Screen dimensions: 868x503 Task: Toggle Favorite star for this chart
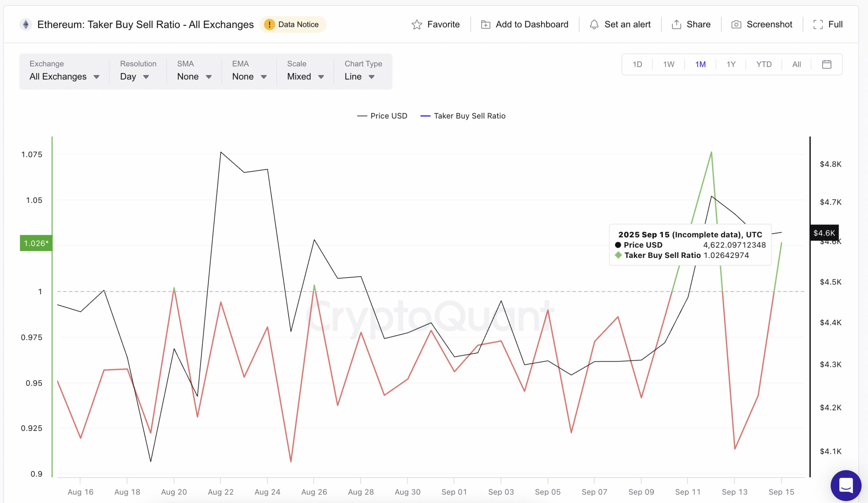[417, 24]
